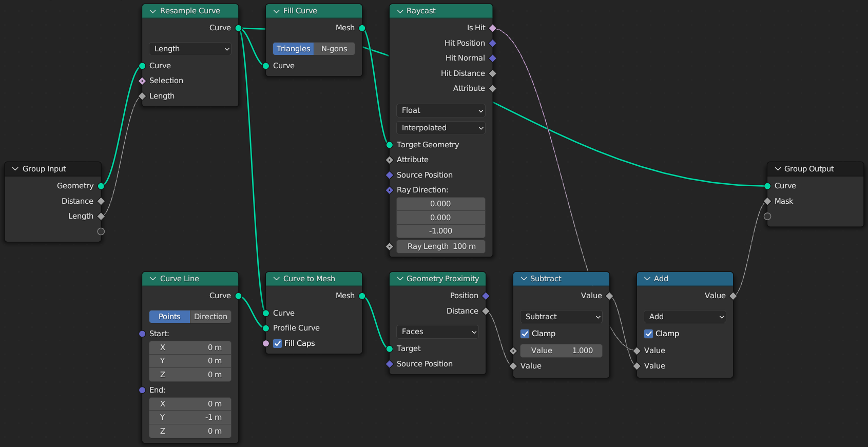868x447 pixels.
Task: Click Source Position input socket on Raycast
Action: coord(390,175)
